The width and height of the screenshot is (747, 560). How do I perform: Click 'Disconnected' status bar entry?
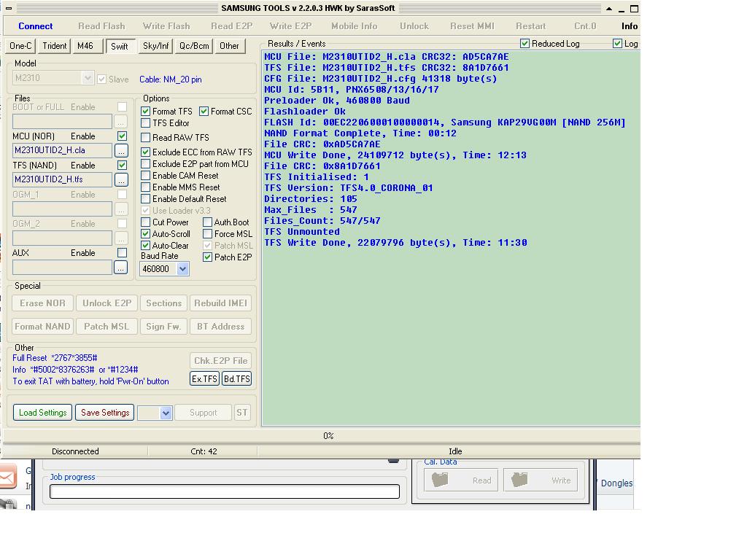(75, 451)
